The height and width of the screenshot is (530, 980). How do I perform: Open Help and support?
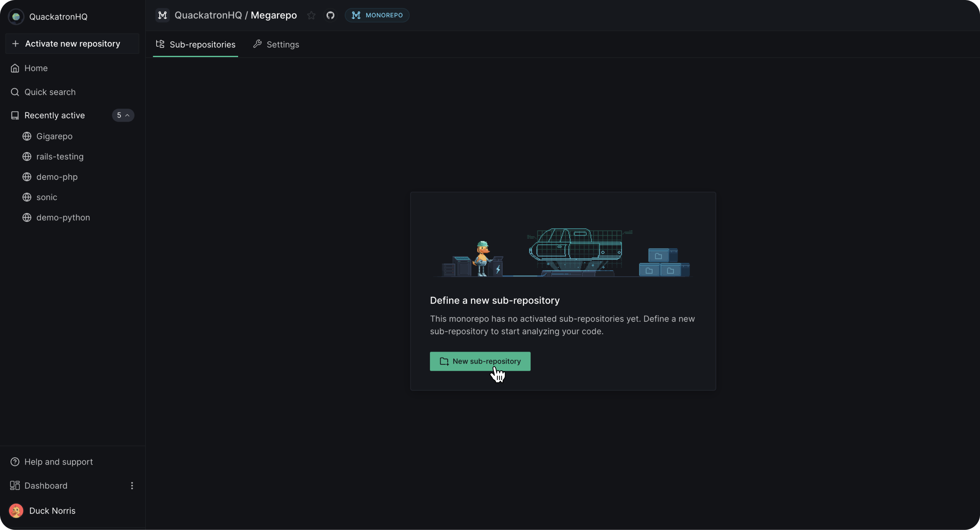58,462
